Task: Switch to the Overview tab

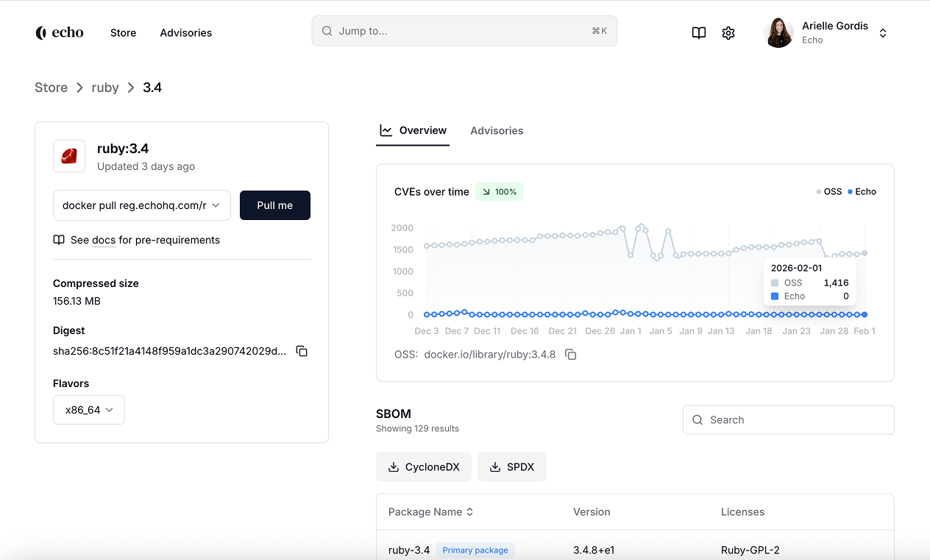Action: [x=413, y=131]
